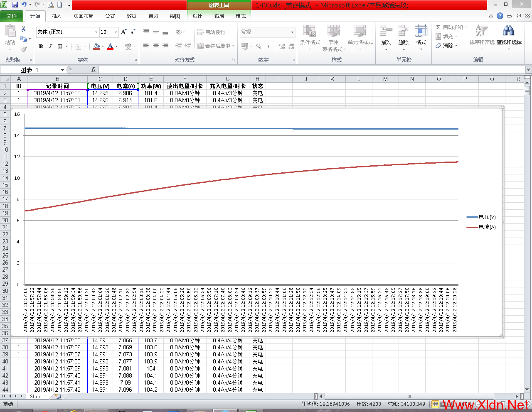
Task: Undo the last action
Action: [x=24, y=5]
